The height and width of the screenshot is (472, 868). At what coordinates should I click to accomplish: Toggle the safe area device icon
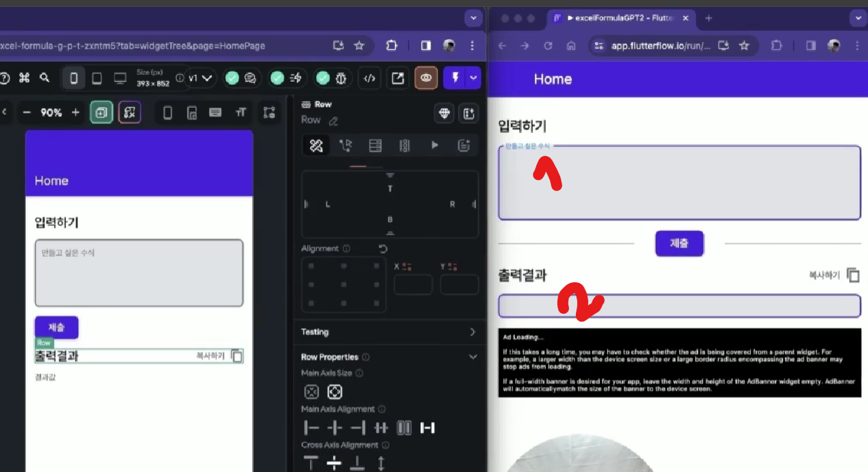[192, 112]
